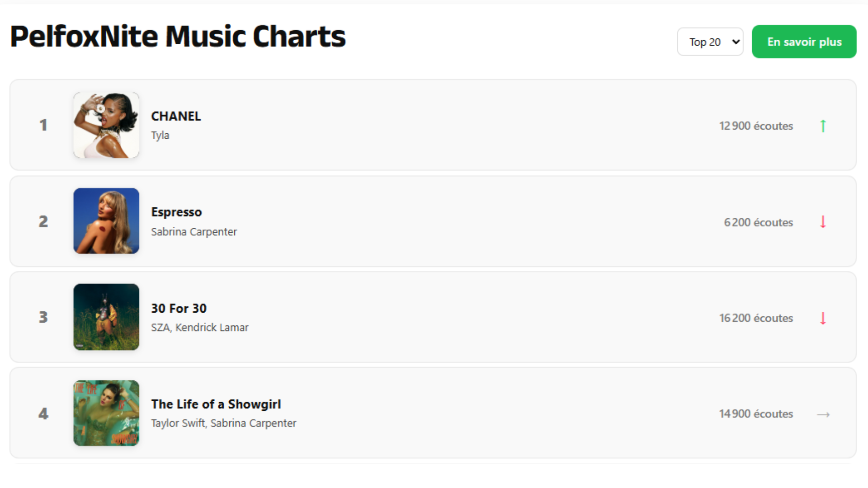
Task: Click the rank number 1 beside CHANEL
Action: (x=43, y=126)
